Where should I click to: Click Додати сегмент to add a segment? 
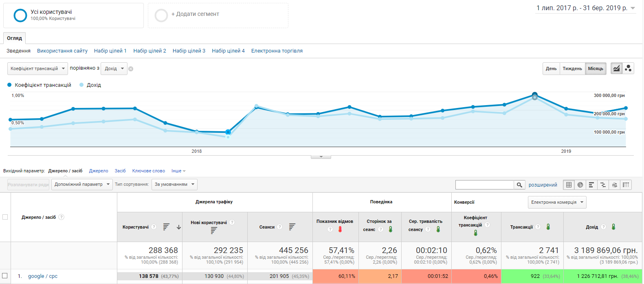(195, 14)
